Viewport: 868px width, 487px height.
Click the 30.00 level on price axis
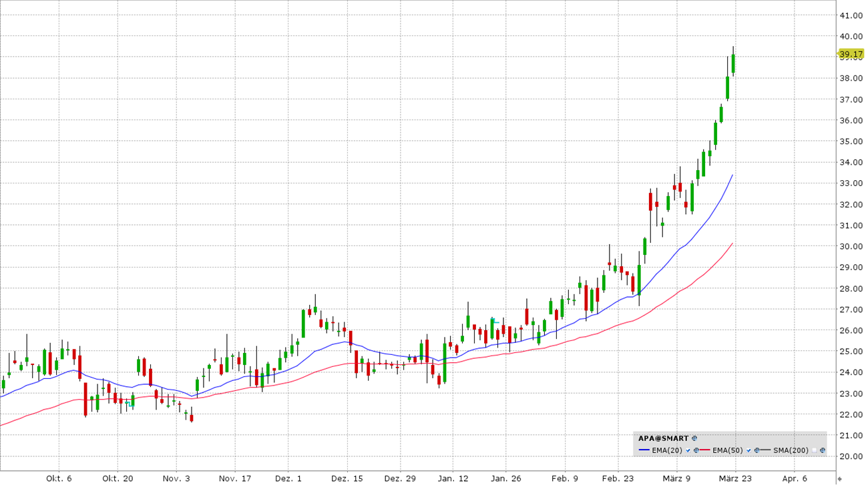851,247
